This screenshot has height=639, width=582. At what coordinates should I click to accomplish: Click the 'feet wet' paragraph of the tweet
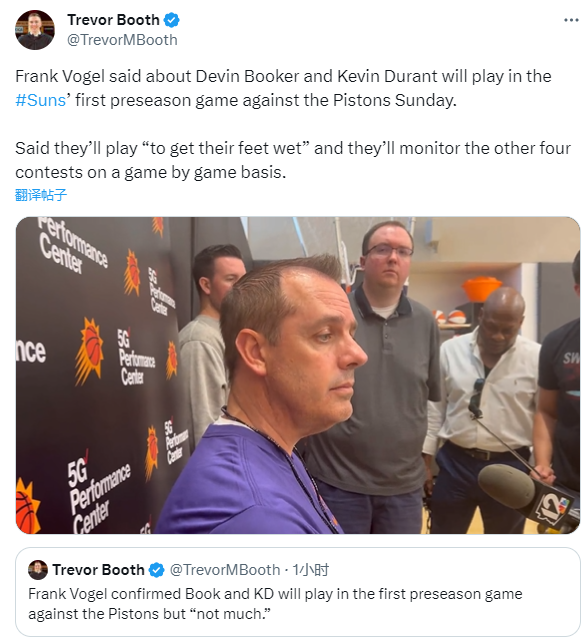coord(293,160)
